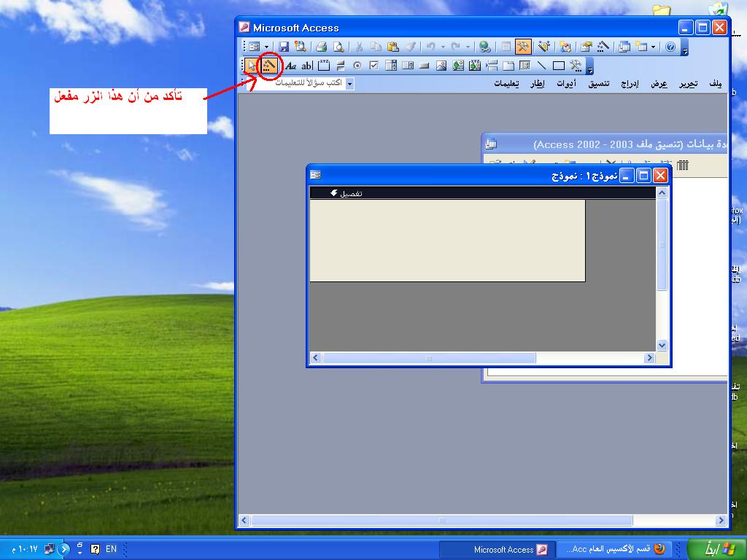Click the Copy icon
Viewport: 747px width, 560px height.
376,47
